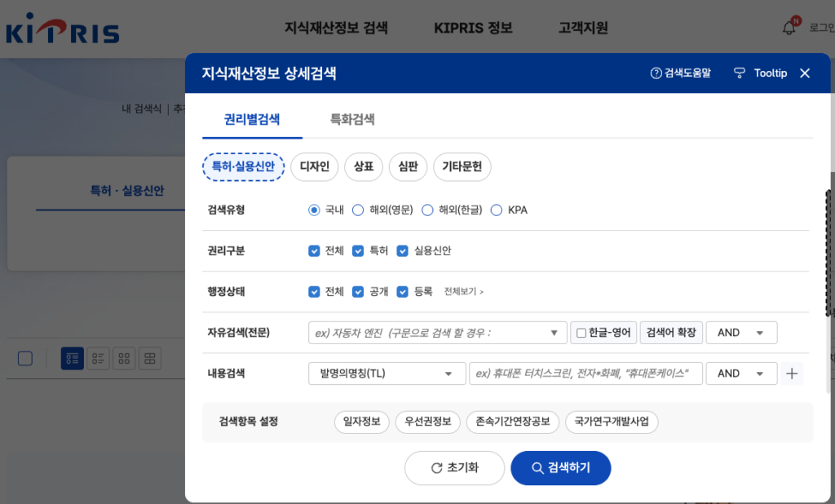Uncheck 전체 in 권리구분 row
835x504 pixels.
314,251
